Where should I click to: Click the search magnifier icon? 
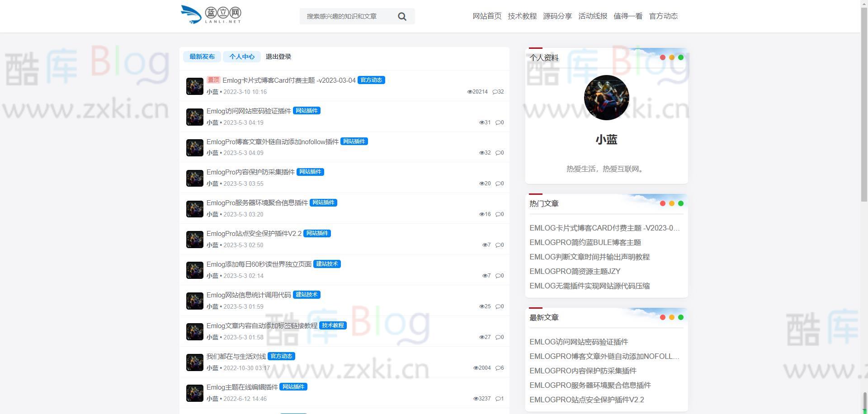click(402, 16)
